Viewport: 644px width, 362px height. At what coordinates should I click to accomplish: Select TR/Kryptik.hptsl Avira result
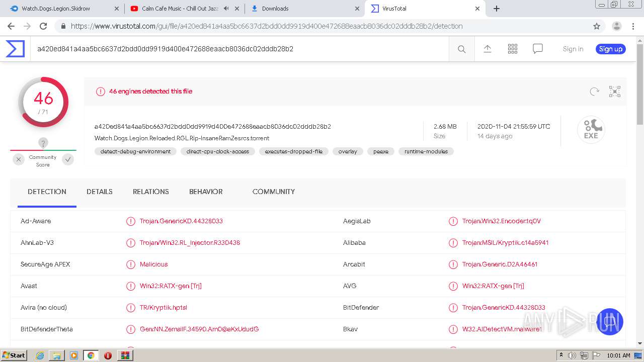(164, 308)
